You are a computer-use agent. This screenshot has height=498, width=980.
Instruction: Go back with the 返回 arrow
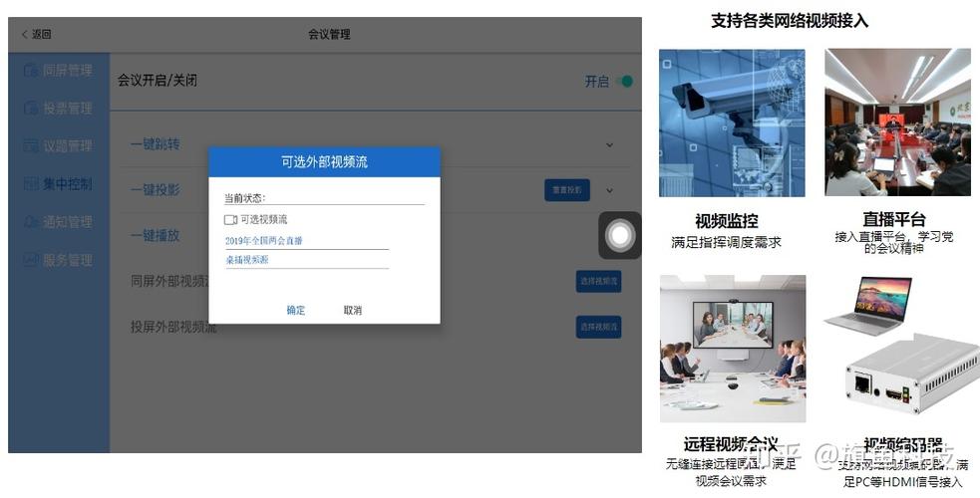tap(36, 34)
